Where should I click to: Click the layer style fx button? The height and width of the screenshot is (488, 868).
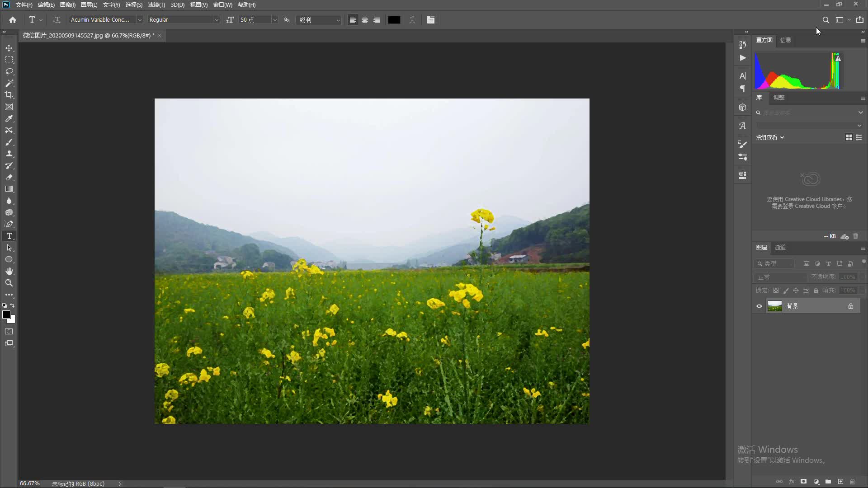[x=792, y=482]
